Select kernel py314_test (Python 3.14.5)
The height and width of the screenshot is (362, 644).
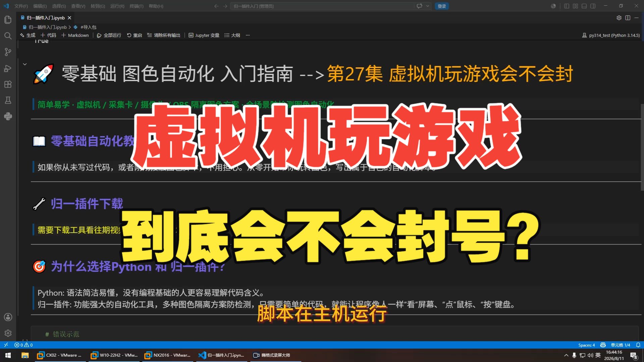[x=611, y=35]
